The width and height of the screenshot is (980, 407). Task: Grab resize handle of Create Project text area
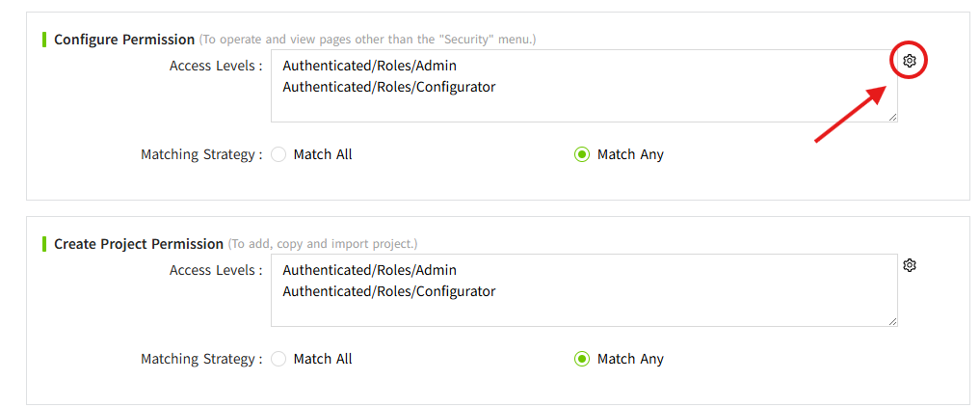point(892,321)
